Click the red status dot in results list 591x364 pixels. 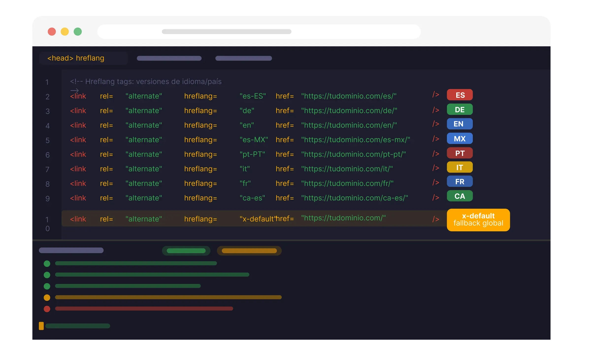coord(47,309)
